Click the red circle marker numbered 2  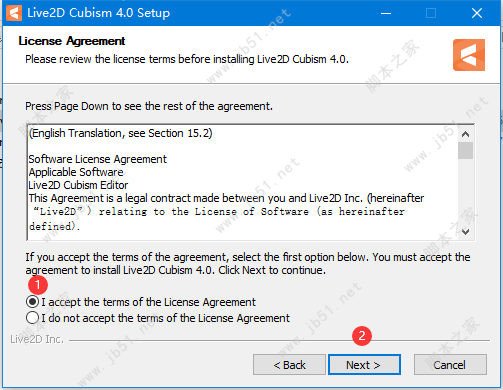pyautogui.click(x=362, y=335)
